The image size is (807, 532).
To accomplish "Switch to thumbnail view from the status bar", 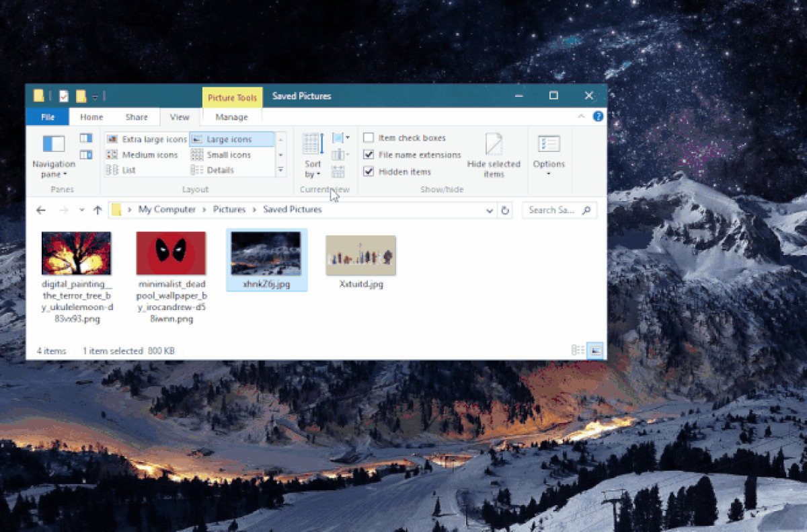I will [x=594, y=350].
